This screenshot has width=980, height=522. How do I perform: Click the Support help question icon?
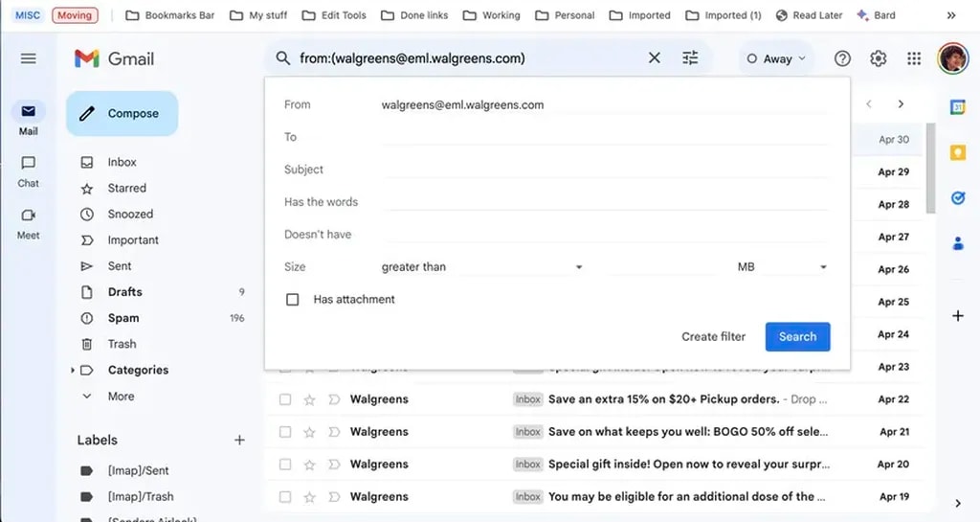tap(842, 58)
